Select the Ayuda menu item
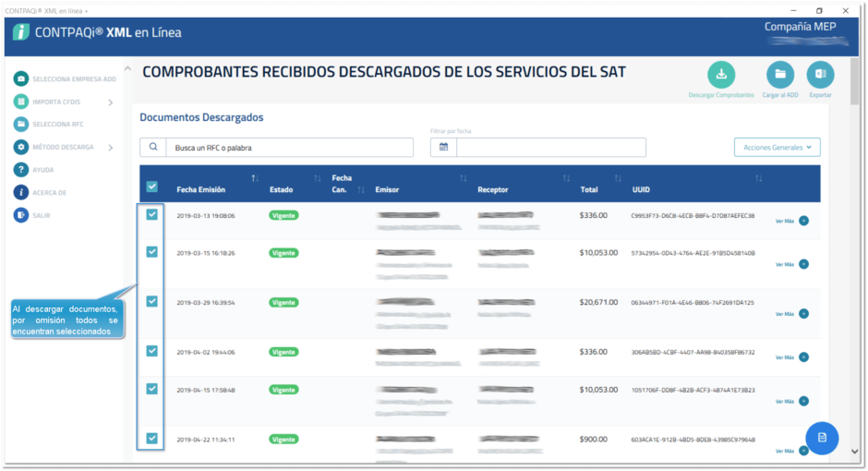The height and width of the screenshot is (471, 868). click(x=43, y=170)
